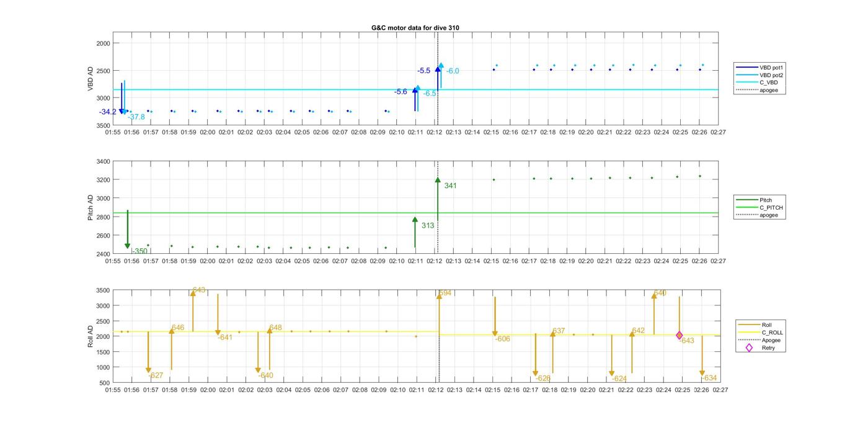868x430 pixels.
Task: Select 'Retry' legend entry
Action: click(x=758, y=348)
